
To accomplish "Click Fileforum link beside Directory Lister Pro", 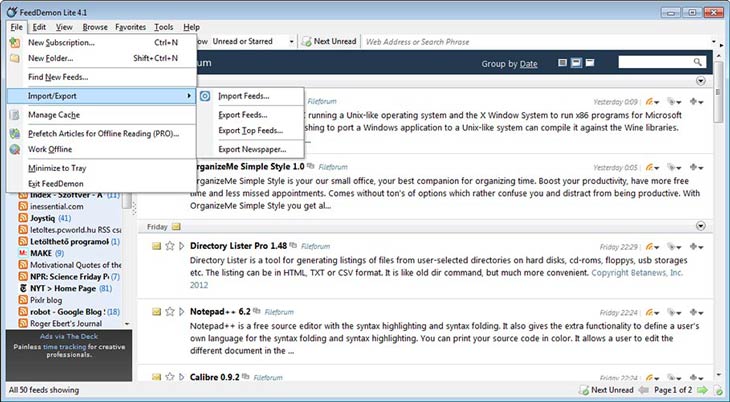I will [x=315, y=246].
